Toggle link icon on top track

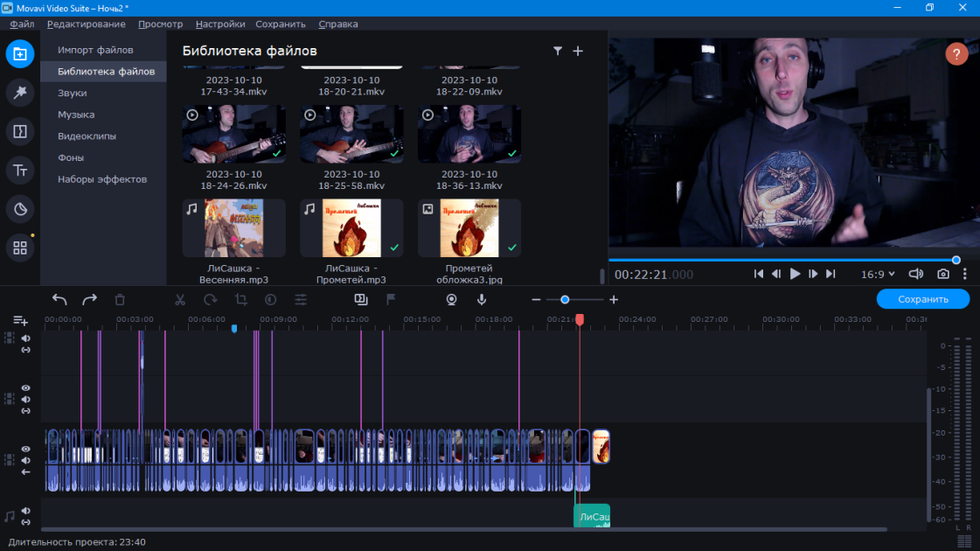pyautogui.click(x=25, y=350)
